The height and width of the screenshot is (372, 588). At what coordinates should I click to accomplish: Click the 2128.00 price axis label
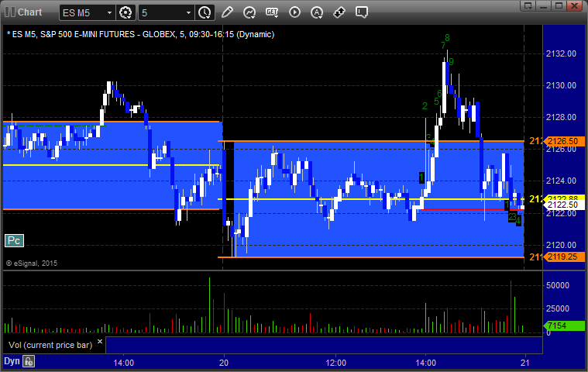point(561,117)
